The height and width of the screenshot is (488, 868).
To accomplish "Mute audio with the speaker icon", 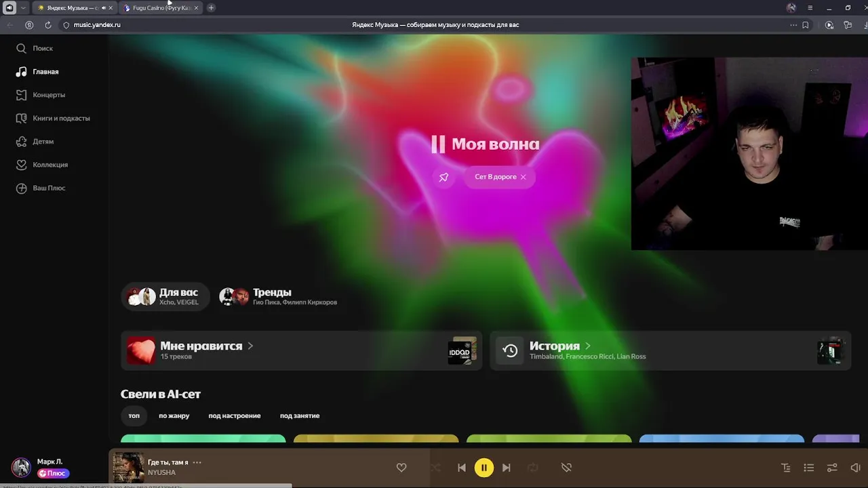I will pos(855,468).
